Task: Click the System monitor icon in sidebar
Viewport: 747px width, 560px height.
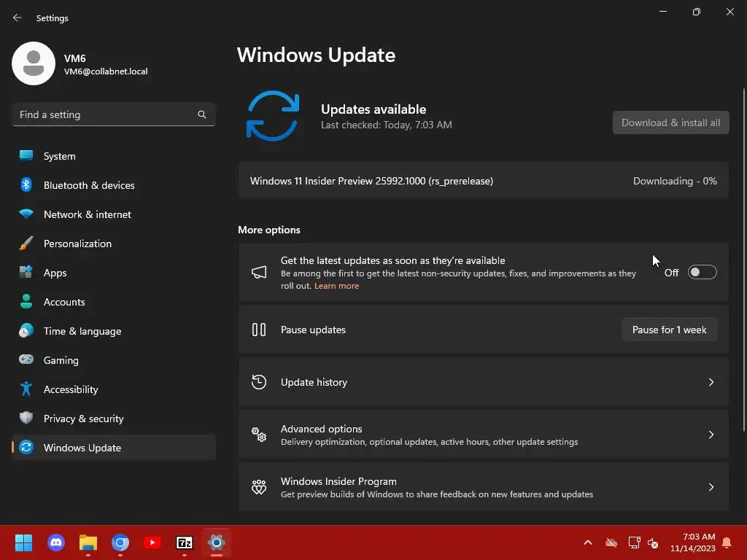Action: coord(26,156)
